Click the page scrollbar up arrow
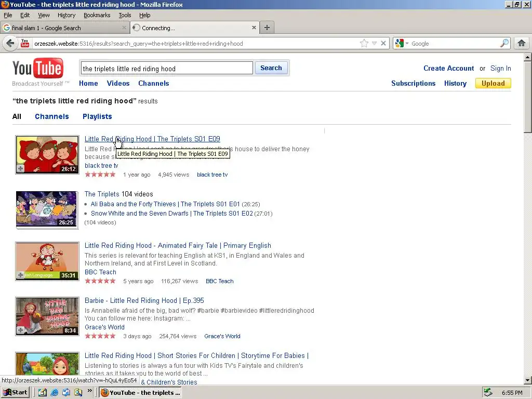This screenshot has height=399, width=532. 528,57
